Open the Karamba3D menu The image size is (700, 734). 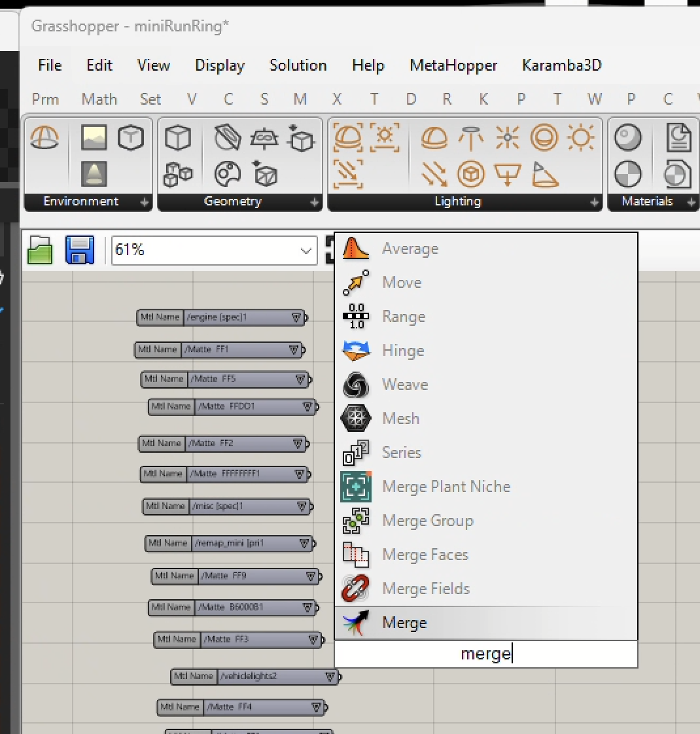pos(561,65)
